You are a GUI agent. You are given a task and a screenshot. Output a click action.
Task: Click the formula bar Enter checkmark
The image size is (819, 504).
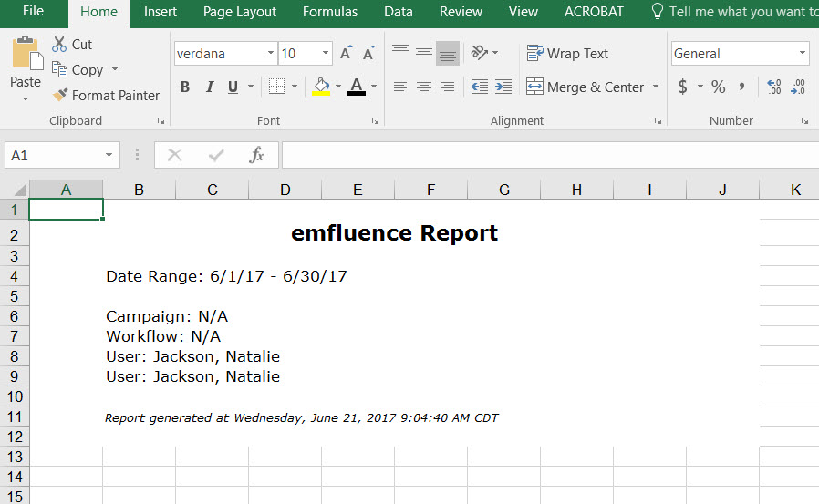(216, 155)
